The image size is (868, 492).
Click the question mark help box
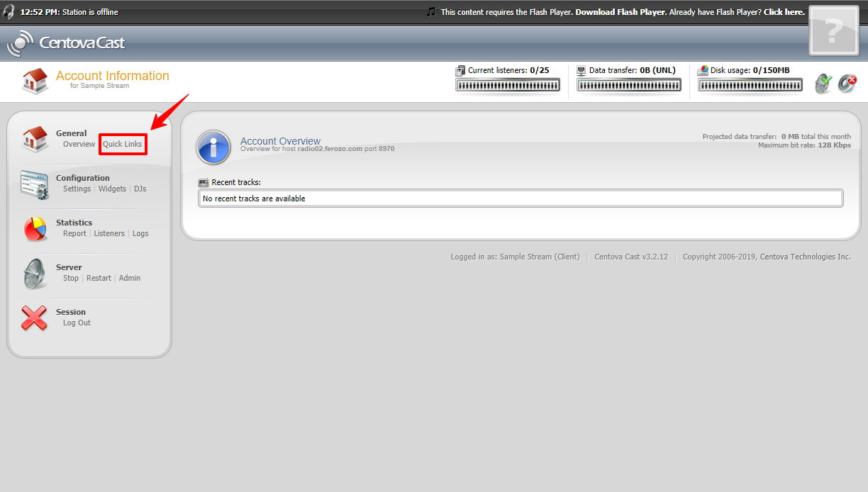[x=834, y=31]
